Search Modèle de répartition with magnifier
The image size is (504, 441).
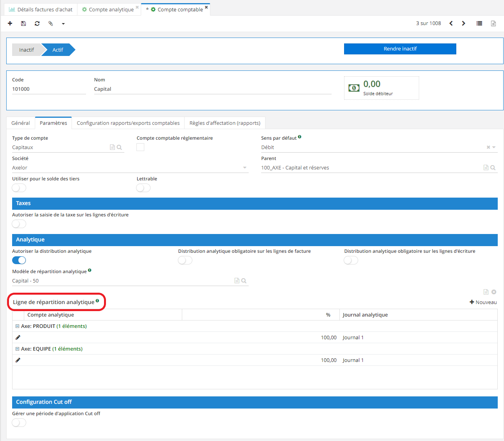point(244,281)
